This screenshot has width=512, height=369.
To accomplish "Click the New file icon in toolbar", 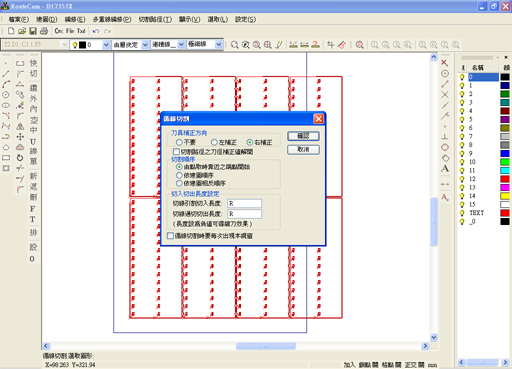I will 11,31.
